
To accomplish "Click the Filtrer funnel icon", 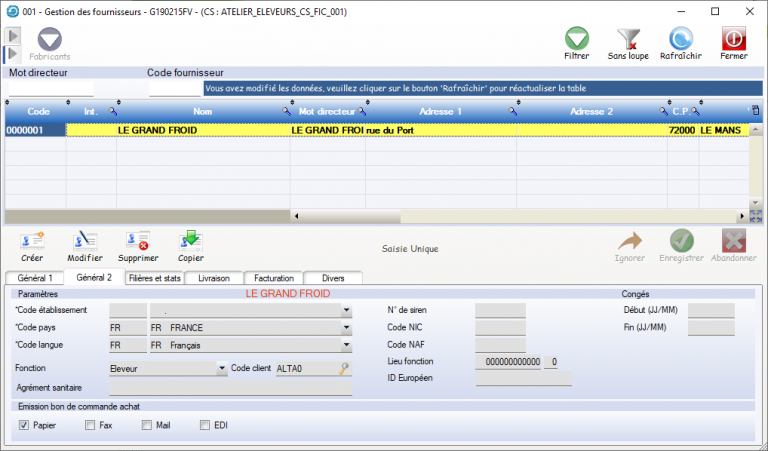I will (577, 39).
